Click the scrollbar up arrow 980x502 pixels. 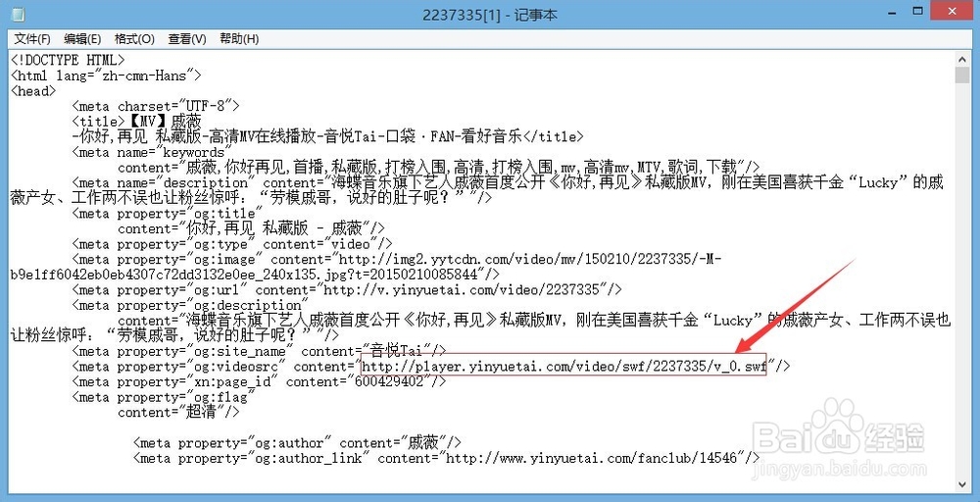(x=962, y=60)
